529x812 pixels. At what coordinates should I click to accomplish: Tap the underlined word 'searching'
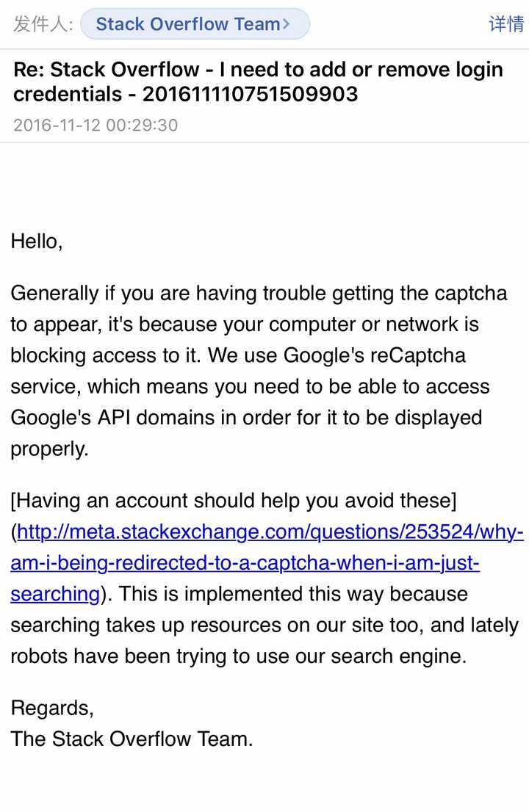coord(54,593)
